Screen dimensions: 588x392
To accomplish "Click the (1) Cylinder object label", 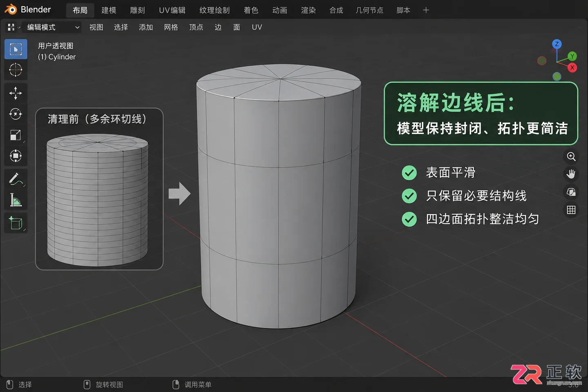I will pyautogui.click(x=57, y=57).
